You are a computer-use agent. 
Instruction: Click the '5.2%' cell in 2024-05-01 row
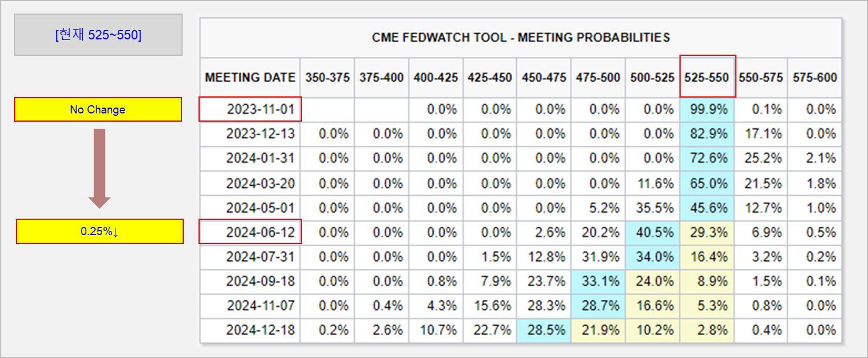point(598,208)
